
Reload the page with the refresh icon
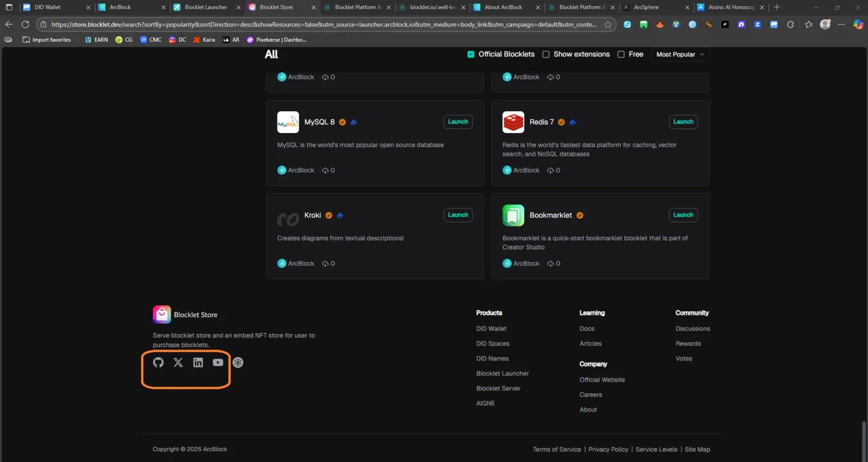[x=25, y=24]
